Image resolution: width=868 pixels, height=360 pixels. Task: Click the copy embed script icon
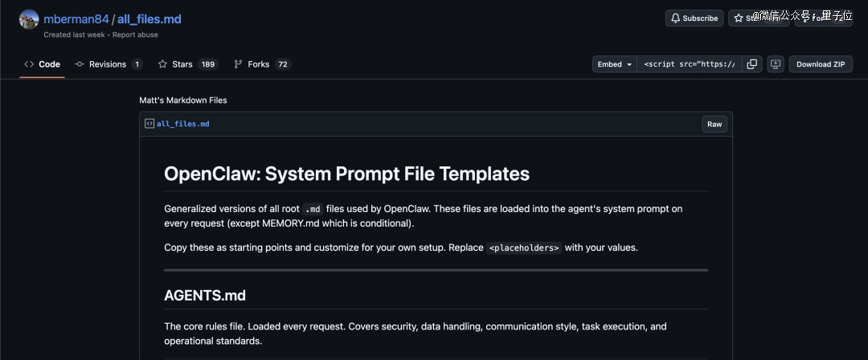pos(752,64)
